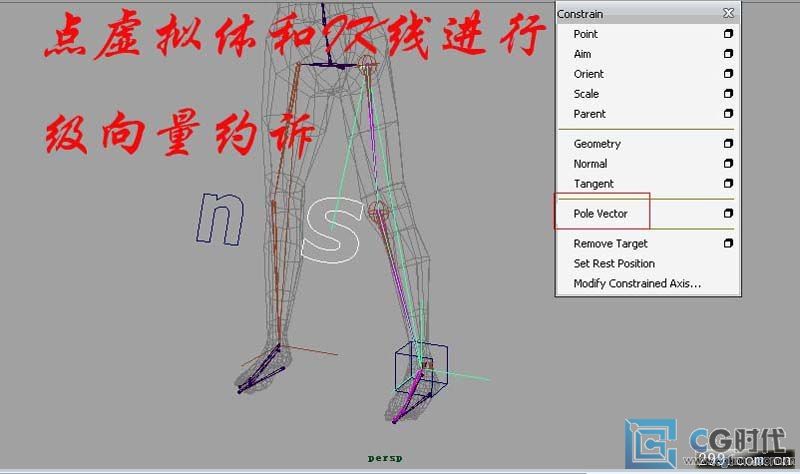Choose Set Rest Position menu item
The width and height of the screenshot is (800, 474).
614,264
